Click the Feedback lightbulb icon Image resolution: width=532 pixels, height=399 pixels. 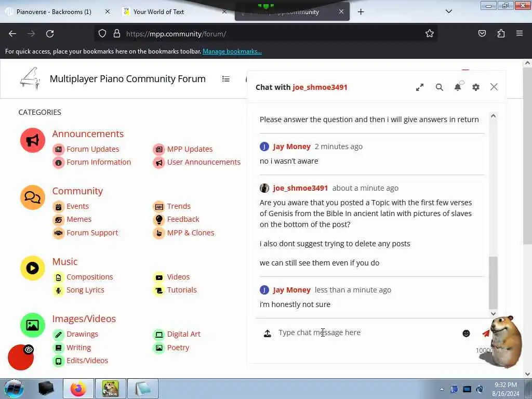coord(159,220)
